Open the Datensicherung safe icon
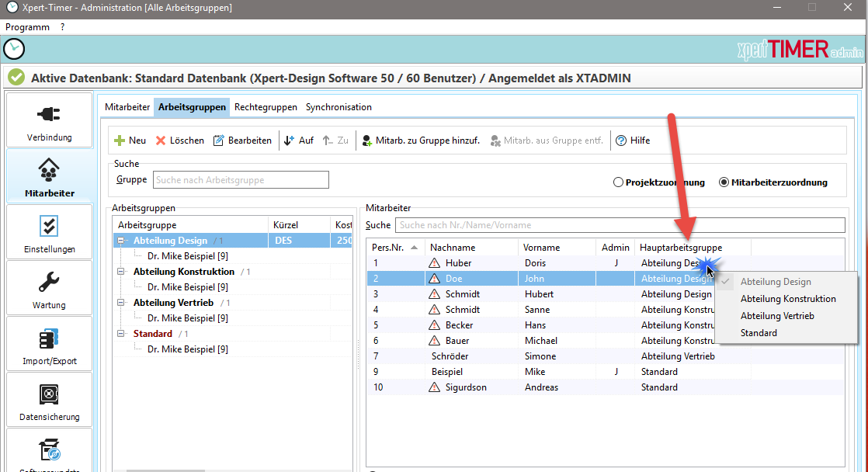The width and height of the screenshot is (868, 472). coord(49,395)
